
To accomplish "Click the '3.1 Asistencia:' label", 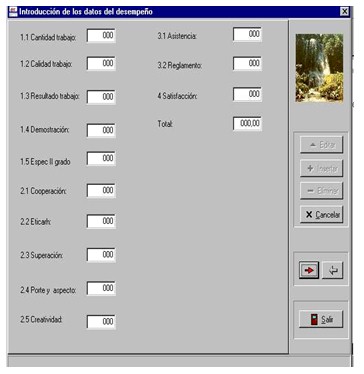I will pos(177,36).
